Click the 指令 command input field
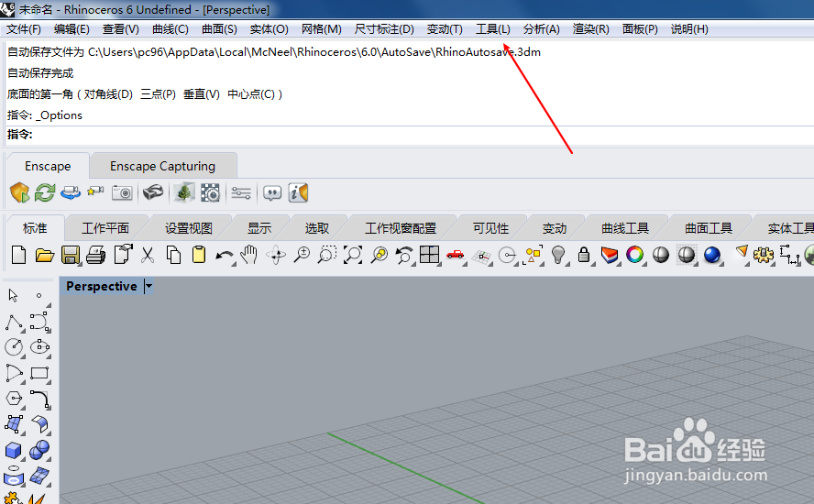814x504 pixels. [410, 135]
